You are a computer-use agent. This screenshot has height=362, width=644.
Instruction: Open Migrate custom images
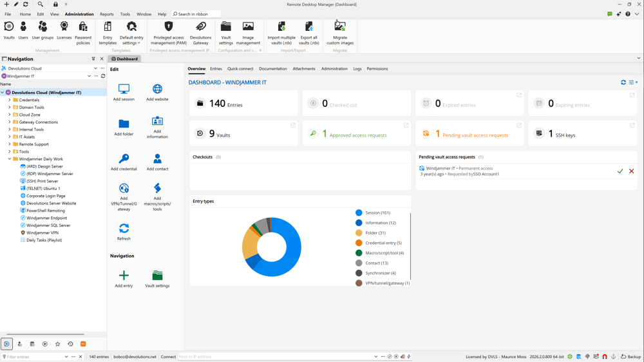tap(340, 33)
